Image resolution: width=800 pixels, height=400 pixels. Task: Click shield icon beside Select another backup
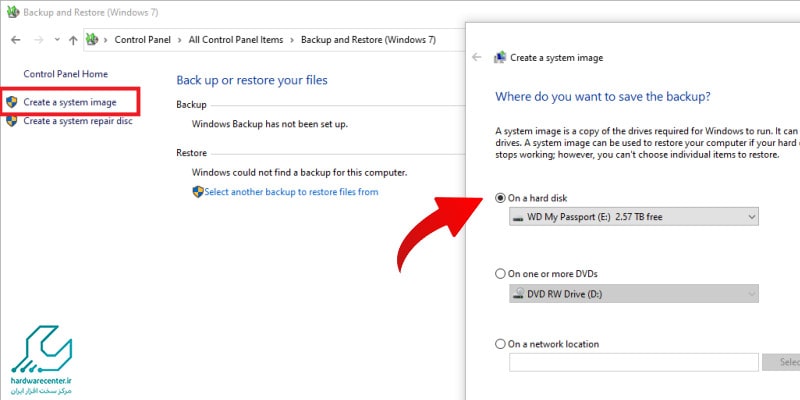point(198,192)
